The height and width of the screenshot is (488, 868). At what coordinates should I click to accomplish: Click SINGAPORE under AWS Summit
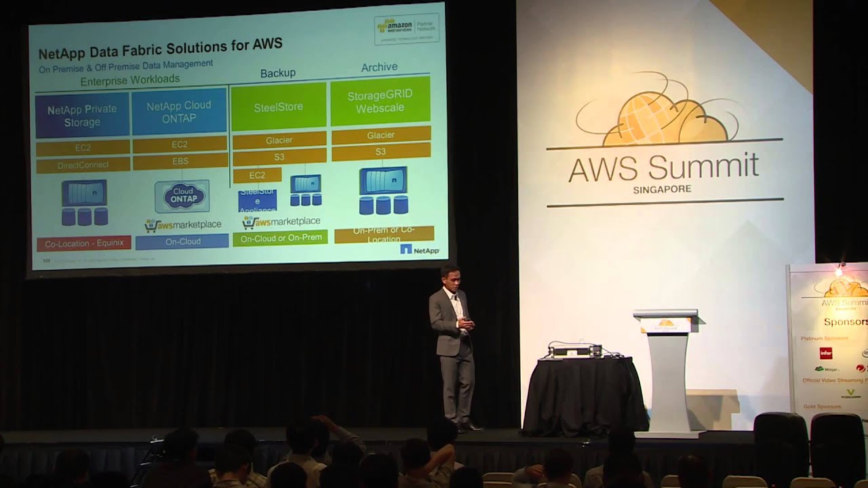663,190
